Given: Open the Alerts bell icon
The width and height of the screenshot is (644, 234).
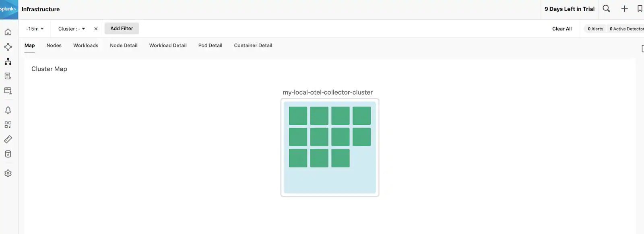Looking at the screenshot, I should coord(8,110).
